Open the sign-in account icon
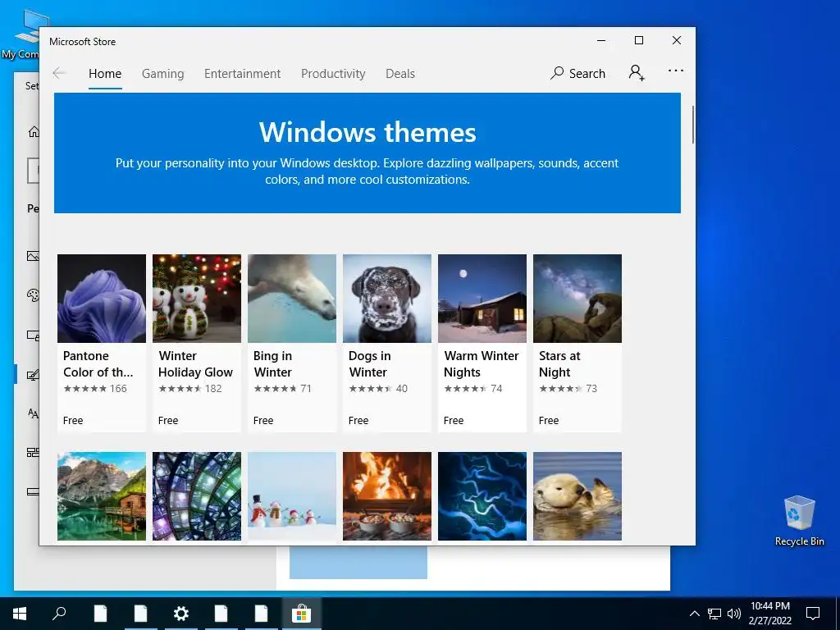The height and width of the screenshot is (630, 840). (x=637, y=72)
